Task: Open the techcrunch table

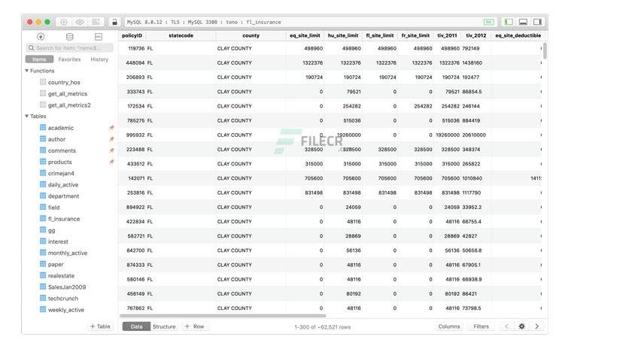Action: click(63, 299)
